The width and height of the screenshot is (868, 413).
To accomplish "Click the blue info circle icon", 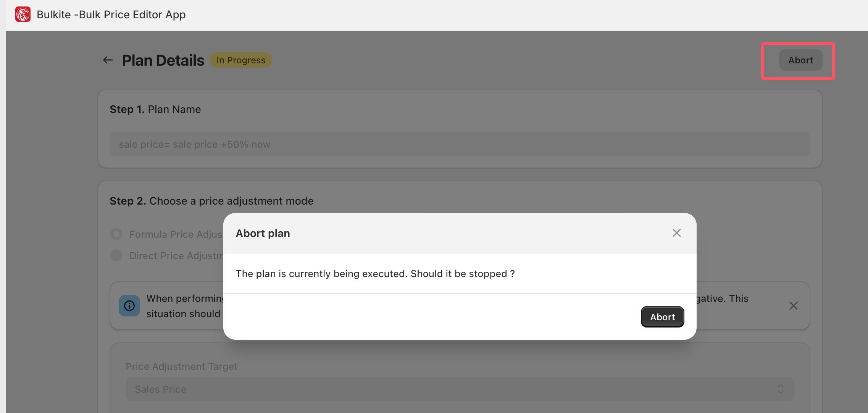I will [x=129, y=306].
